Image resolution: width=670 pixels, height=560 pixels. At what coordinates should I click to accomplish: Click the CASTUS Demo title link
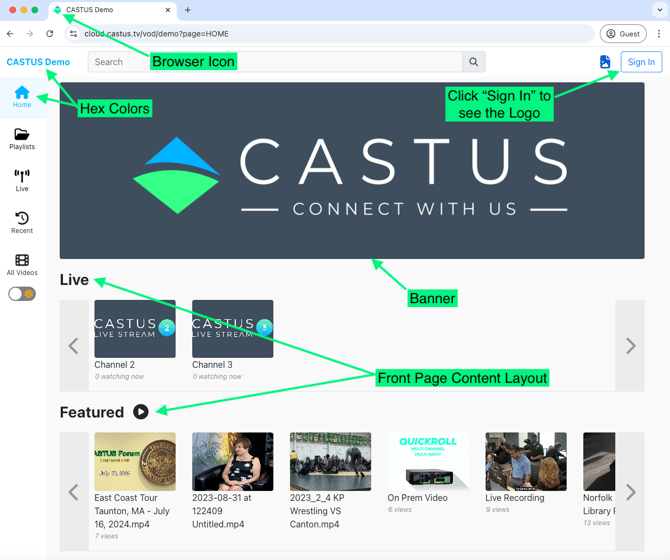(38, 62)
